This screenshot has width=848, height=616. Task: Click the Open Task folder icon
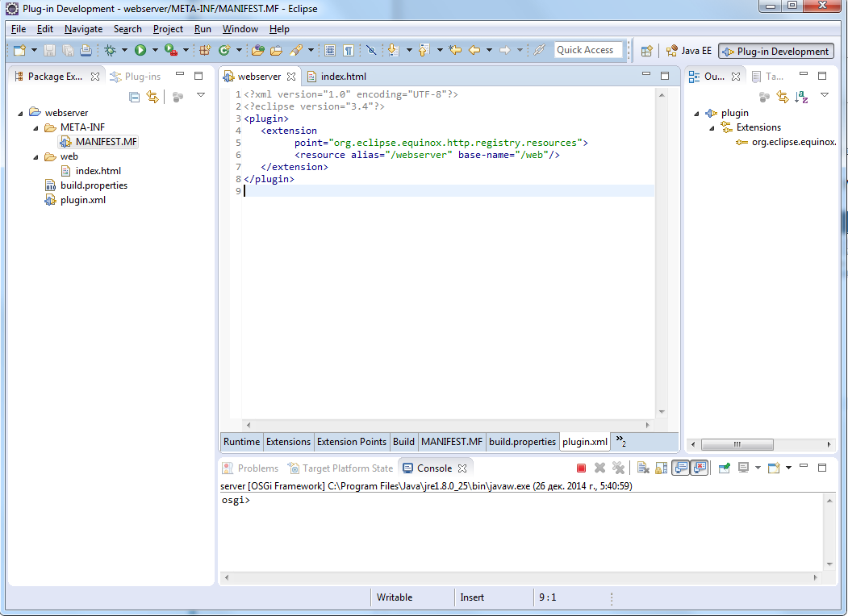[x=277, y=50]
